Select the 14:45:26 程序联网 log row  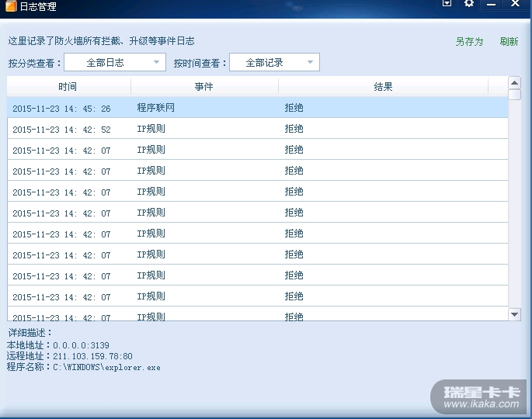pyautogui.click(x=258, y=108)
